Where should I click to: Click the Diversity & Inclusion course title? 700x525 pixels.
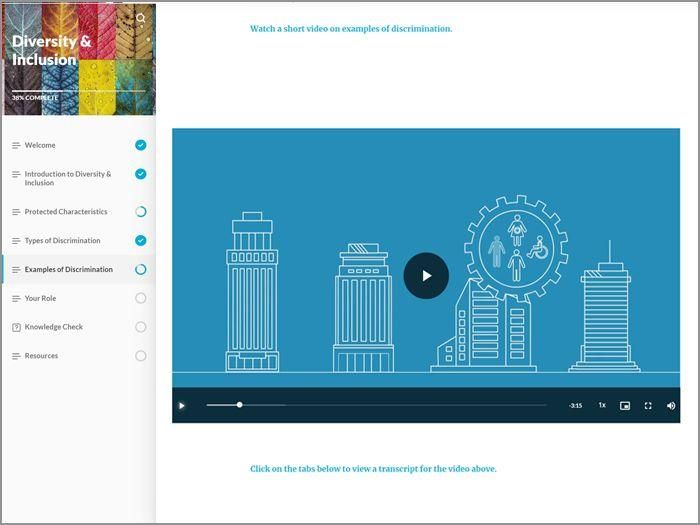pos(51,50)
